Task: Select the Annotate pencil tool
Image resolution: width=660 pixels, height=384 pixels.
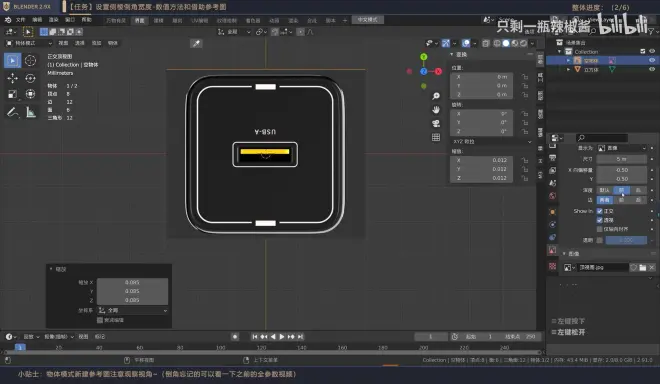Action: 12,112
